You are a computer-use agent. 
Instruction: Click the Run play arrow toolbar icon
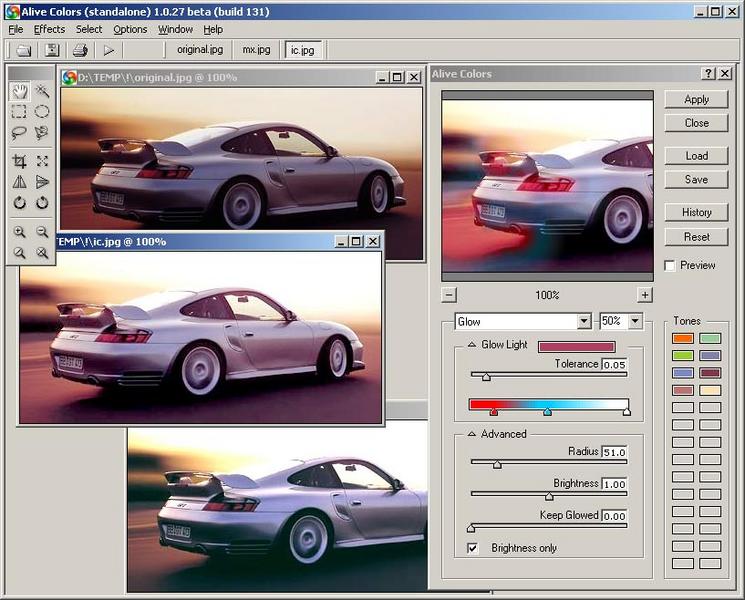click(109, 50)
